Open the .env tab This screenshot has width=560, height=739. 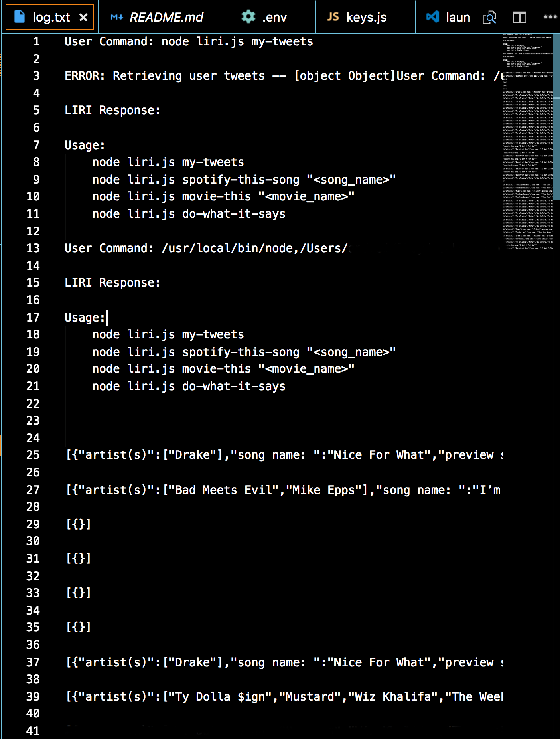pyautogui.click(x=273, y=17)
